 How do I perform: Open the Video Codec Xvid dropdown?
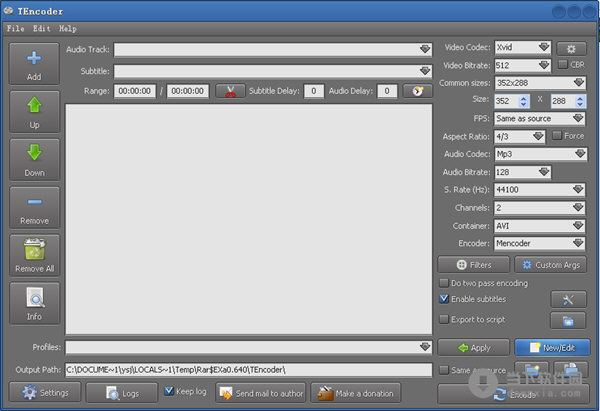coord(522,47)
